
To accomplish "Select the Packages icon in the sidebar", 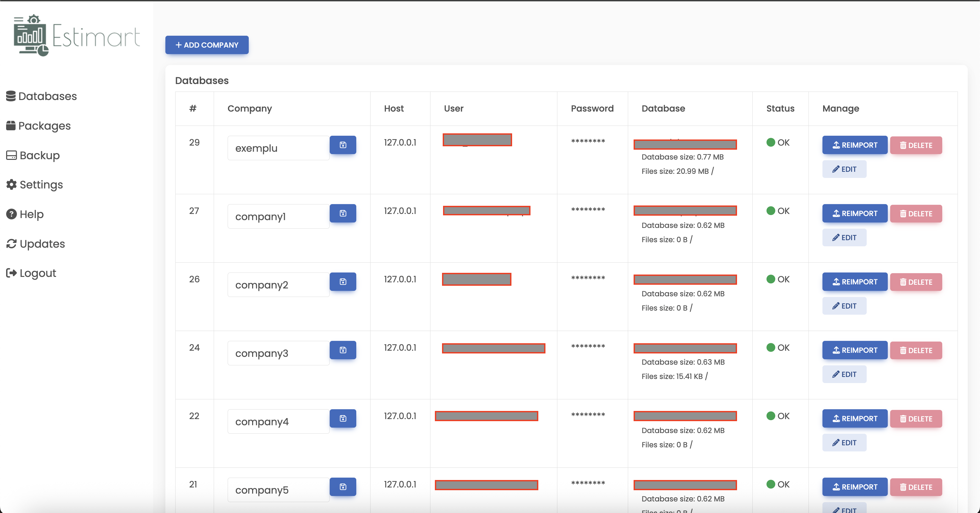I will pyautogui.click(x=11, y=126).
